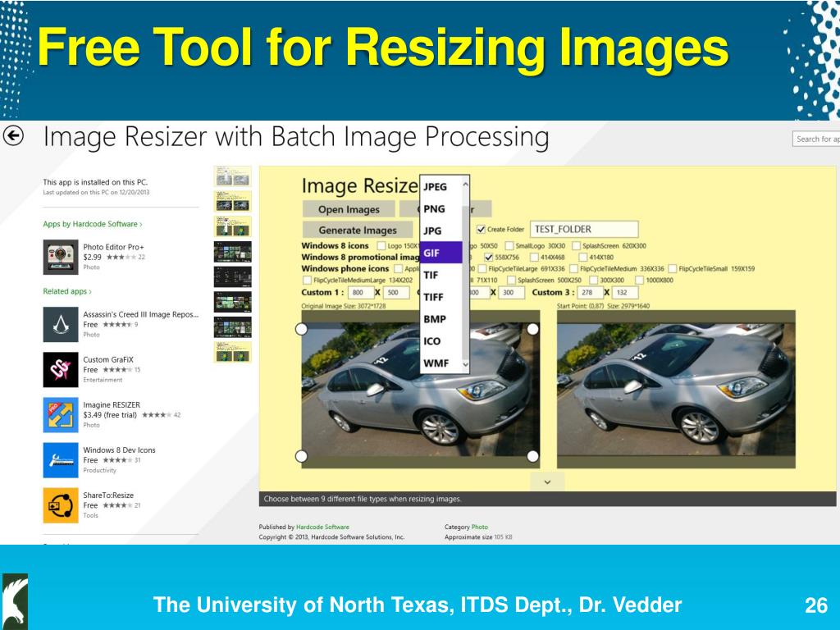Show the bottommost screenshot thumbnail in the strip
The image size is (840, 630).
tap(232, 353)
